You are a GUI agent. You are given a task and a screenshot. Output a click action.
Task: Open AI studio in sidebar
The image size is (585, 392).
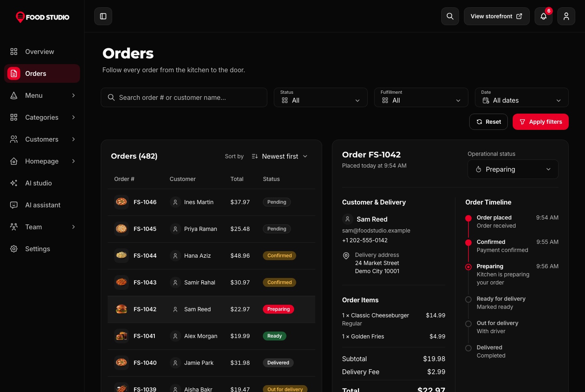[x=42, y=183]
